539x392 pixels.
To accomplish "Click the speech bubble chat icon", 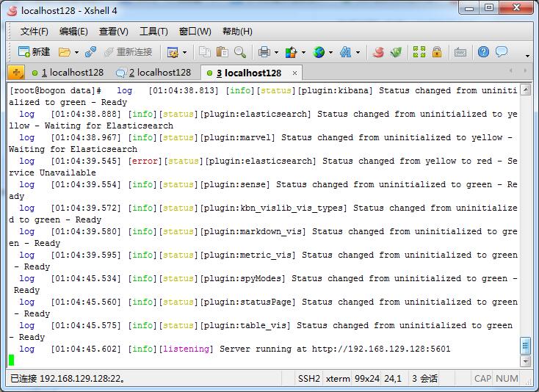I will pos(502,52).
